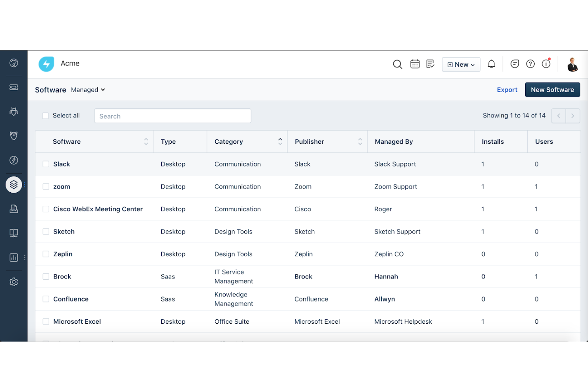Open the notifications bell
The image size is (588, 392).
pyautogui.click(x=491, y=64)
